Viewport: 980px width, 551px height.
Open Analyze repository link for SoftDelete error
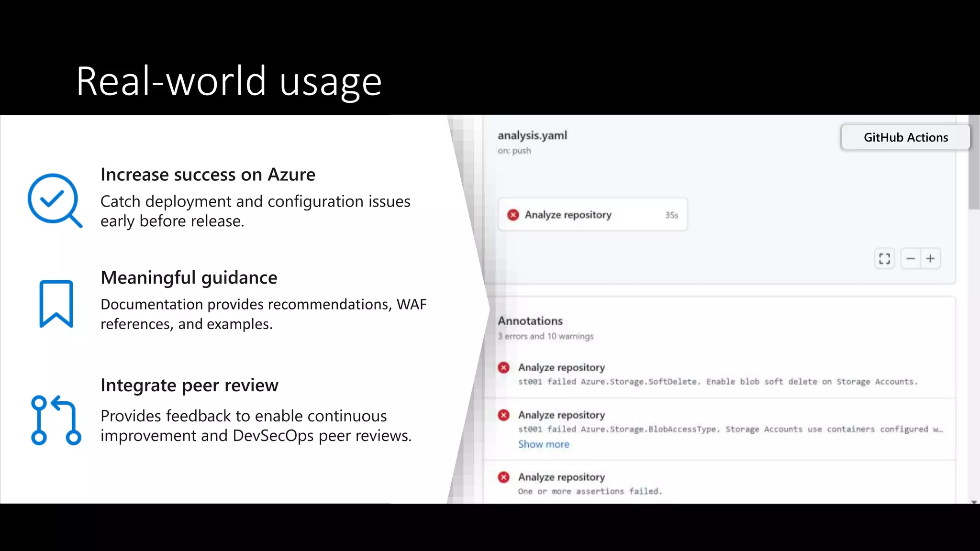click(561, 367)
